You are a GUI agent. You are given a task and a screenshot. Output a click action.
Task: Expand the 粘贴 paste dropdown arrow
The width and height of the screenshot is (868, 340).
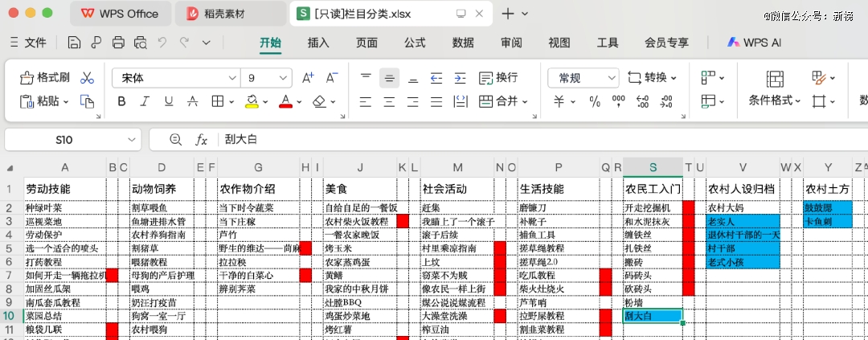(65, 102)
